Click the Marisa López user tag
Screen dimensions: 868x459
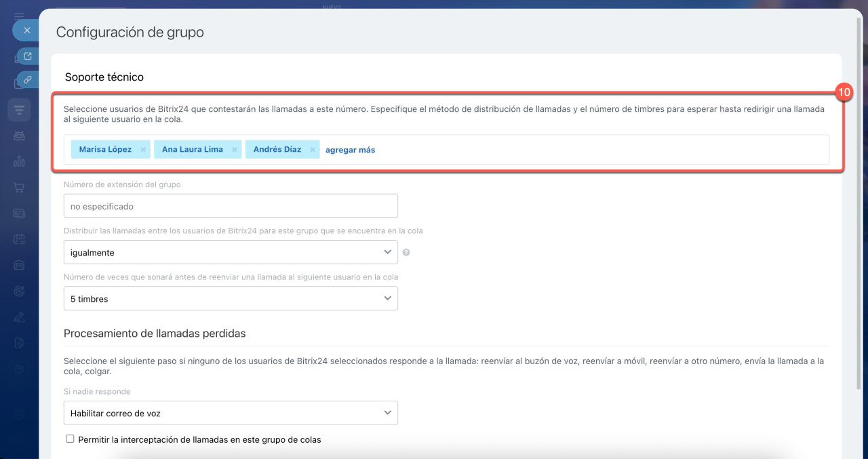click(105, 150)
